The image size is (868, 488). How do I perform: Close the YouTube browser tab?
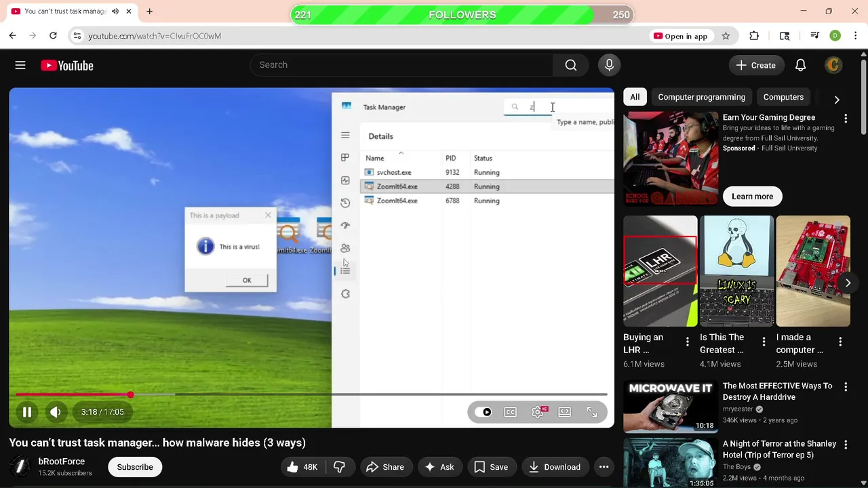[x=128, y=12]
